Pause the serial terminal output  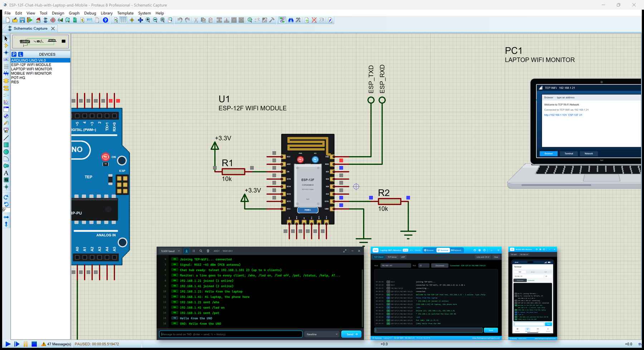[x=194, y=251]
